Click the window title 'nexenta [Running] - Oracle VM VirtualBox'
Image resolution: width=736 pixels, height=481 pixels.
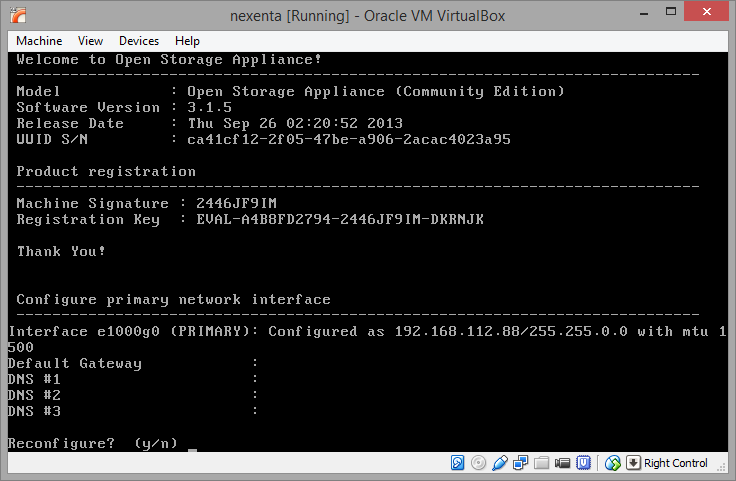(368, 16)
